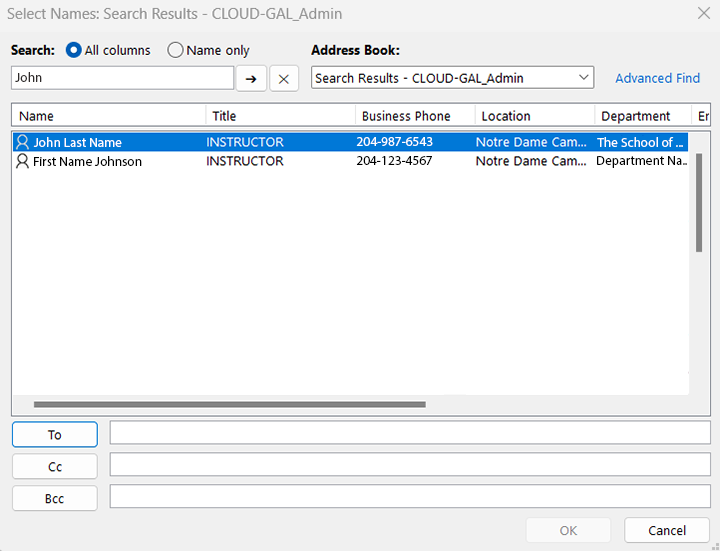
Task: Close the Select Names dialog window
Action: click(703, 14)
